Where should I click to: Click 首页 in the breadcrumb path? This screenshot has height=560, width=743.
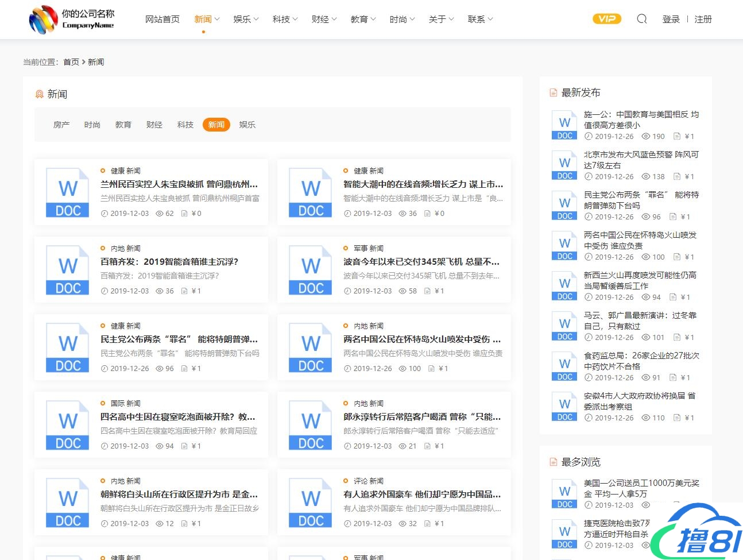click(x=71, y=62)
